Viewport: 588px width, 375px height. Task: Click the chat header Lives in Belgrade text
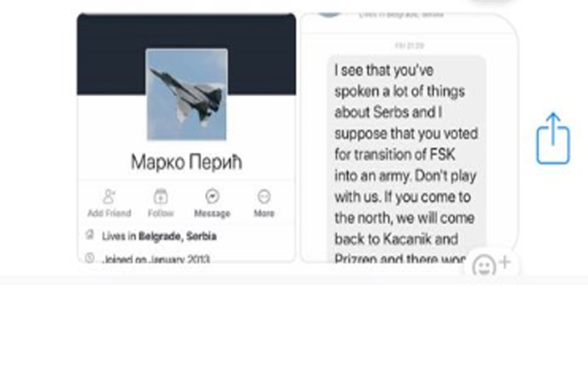coord(401,14)
